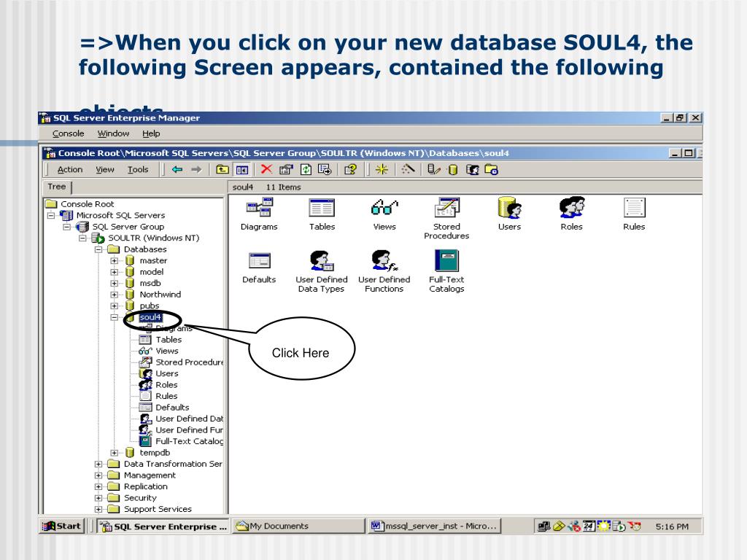Open the Help menu

[151, 133]
